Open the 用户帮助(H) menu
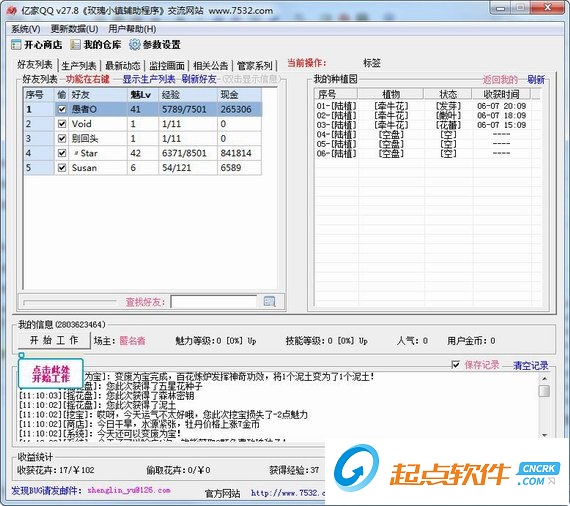The image size is (570, 506). [x=132, y=29]
